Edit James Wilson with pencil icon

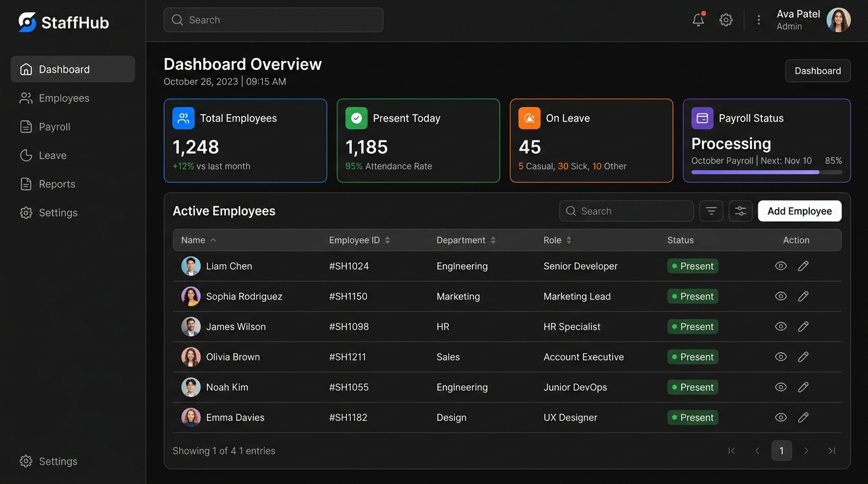click(803, 326)
